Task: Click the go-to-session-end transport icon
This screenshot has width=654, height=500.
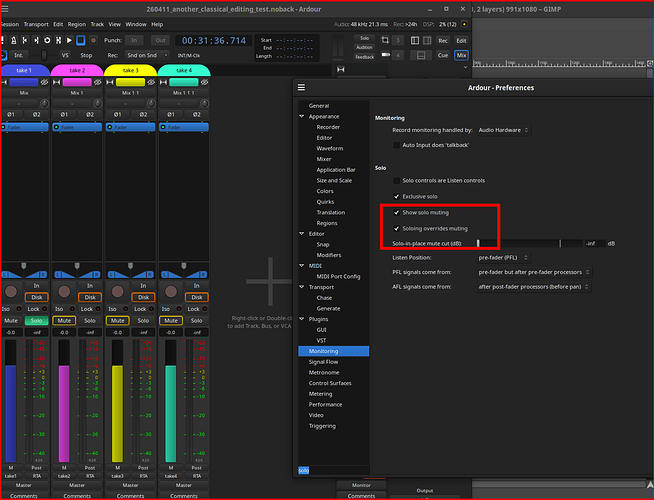Action: 36,40
